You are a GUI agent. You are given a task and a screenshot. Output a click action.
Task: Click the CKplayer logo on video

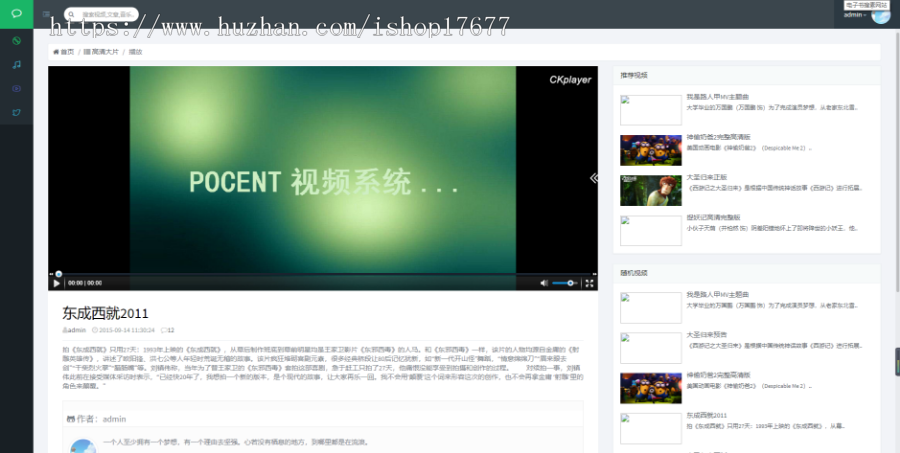point(570,80)
